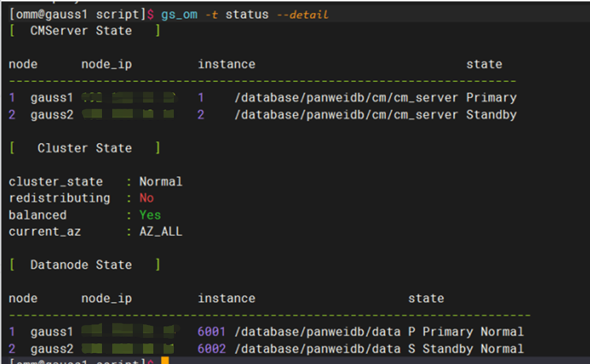Click the cluster_state value Normal
590x364 pixels.
point(161,181)
